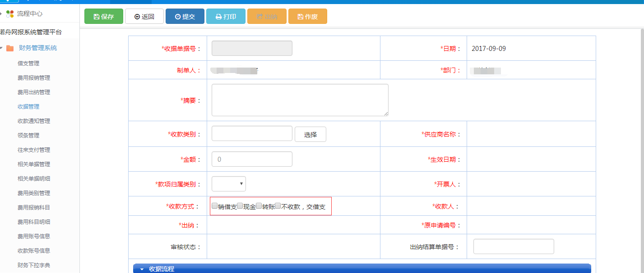The width and height of the screenshot is (644, 273).
Task: Click the Return (返回) arrow icon
Action: point(137,16)
